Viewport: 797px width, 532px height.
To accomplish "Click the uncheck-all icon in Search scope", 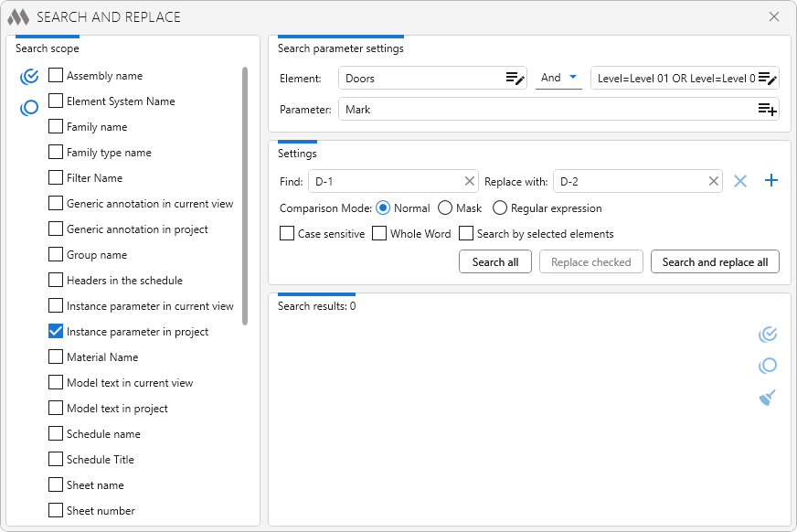I will click(29, 108).
